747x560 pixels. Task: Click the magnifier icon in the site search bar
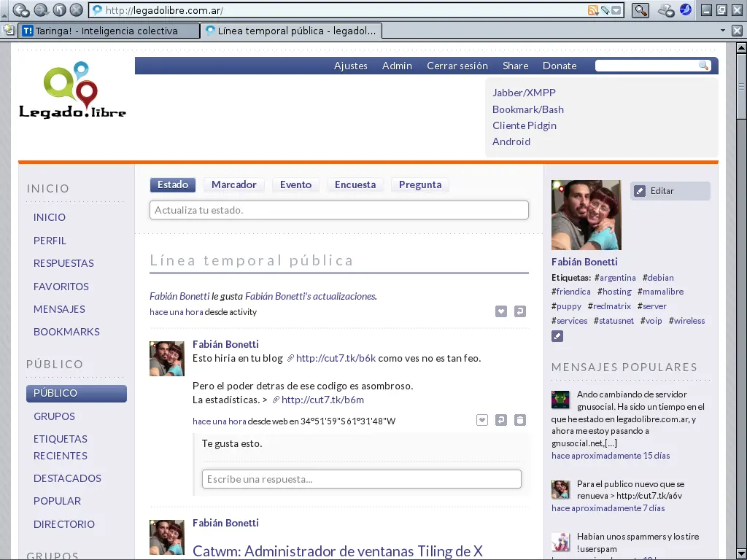[703, 66]
